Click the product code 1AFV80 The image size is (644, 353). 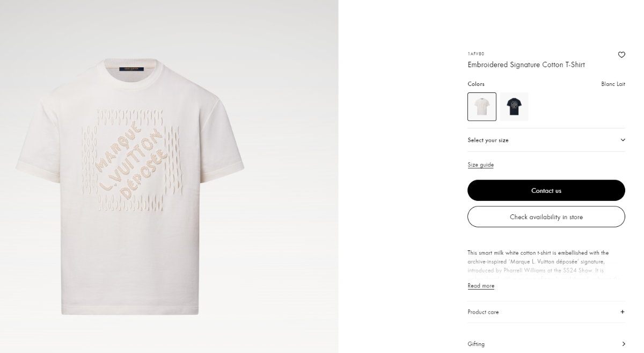coord(475,54)
